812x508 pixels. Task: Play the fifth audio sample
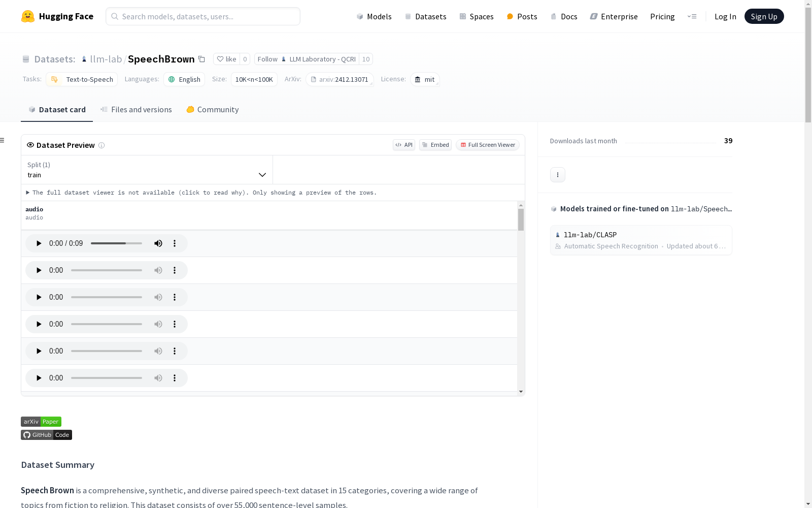[39, 351]
